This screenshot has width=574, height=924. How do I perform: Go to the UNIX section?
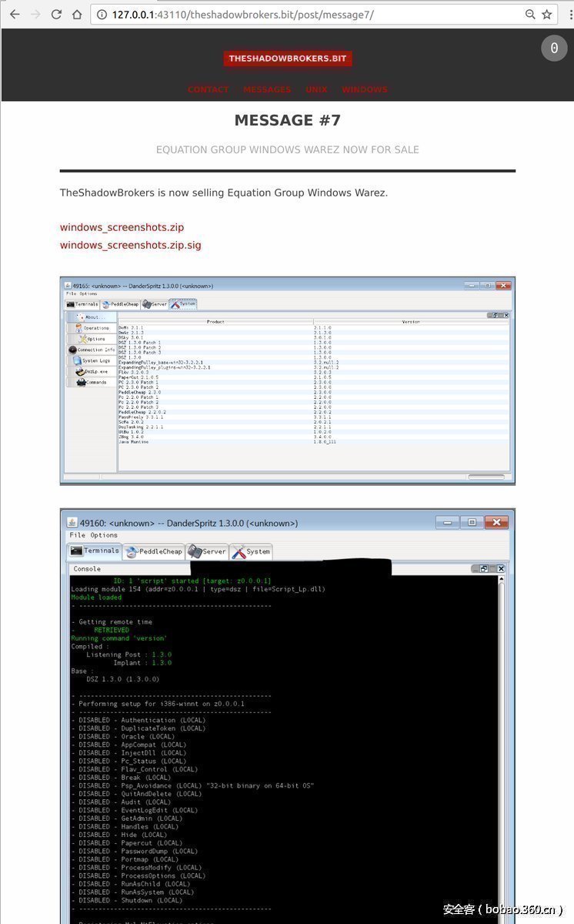coord(316,89)
